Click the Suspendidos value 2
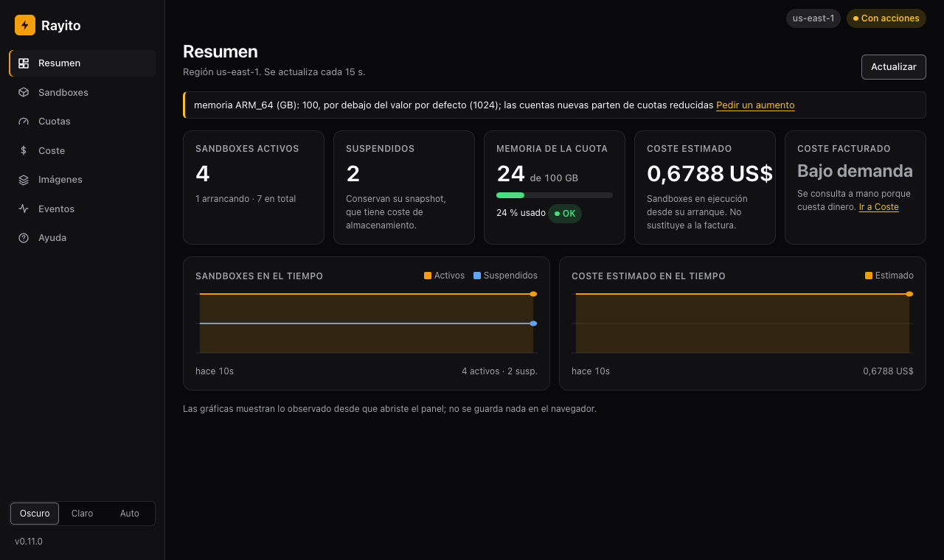The image size is (944, 560). click(x=353, y=174)
